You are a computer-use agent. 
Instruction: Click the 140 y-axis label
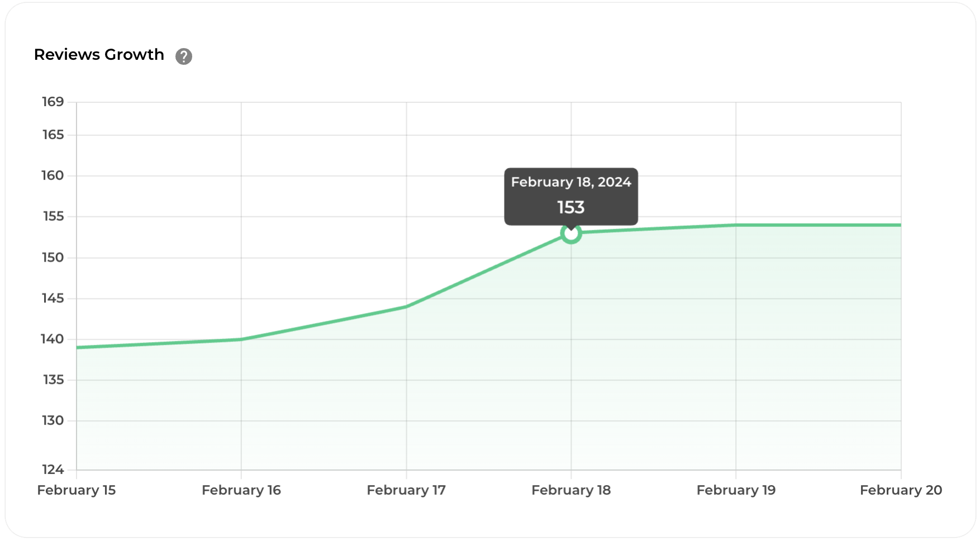(53, 339)
